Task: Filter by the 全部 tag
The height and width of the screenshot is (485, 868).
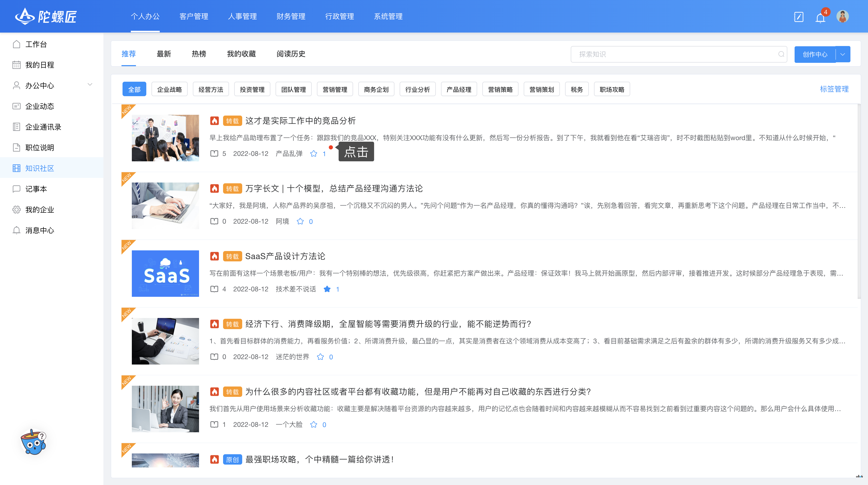Action: (134, 89)
